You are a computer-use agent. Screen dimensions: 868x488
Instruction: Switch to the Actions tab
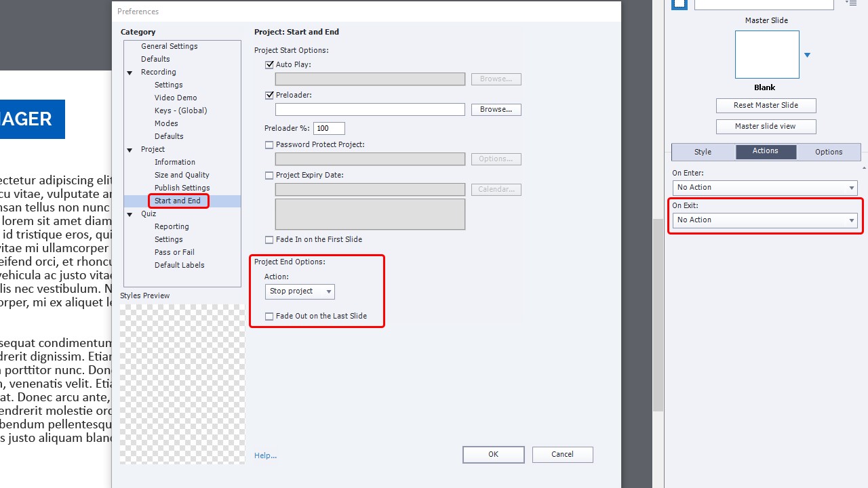coord(766,151)
